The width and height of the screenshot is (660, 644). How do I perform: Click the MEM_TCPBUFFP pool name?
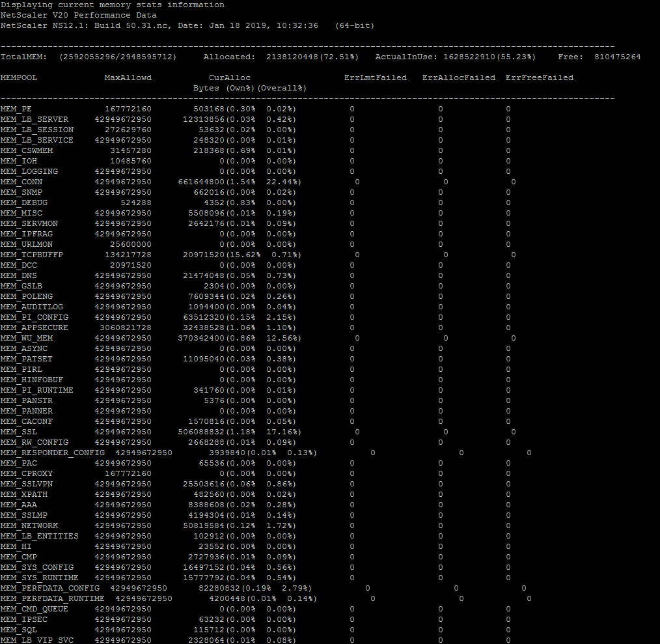point(32,255)
